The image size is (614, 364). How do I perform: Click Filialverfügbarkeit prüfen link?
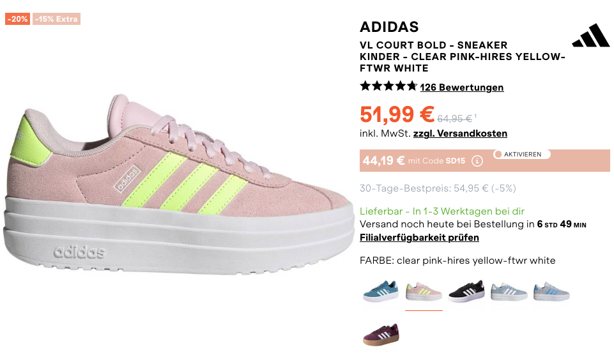419,238
